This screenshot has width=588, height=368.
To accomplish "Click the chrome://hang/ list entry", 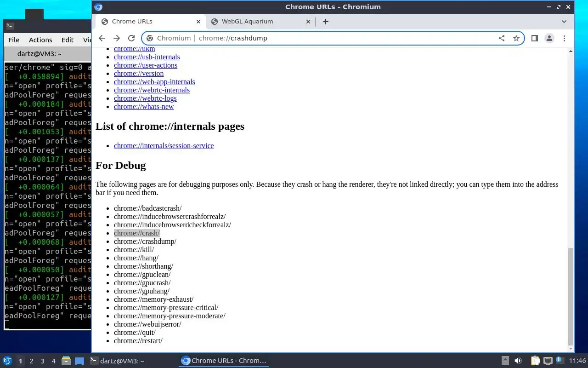I will click(136, 258).
